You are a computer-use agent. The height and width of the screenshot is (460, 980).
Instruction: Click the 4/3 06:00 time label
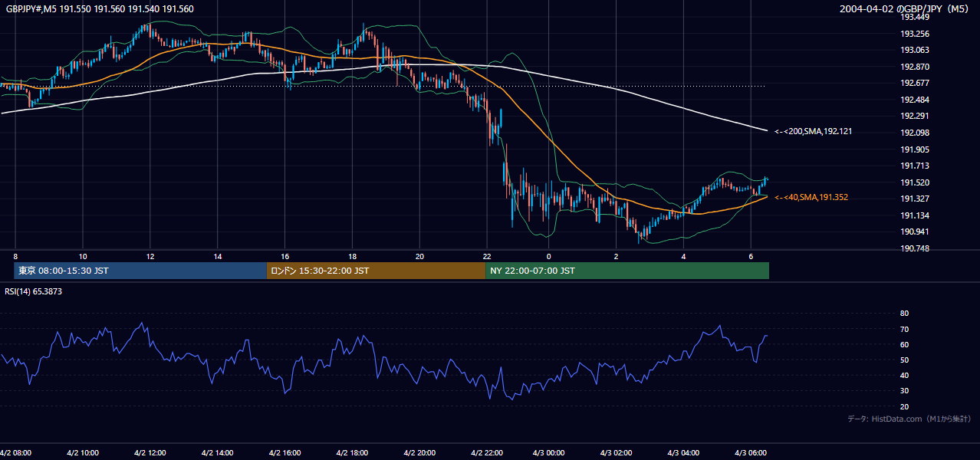pos(751,452)
